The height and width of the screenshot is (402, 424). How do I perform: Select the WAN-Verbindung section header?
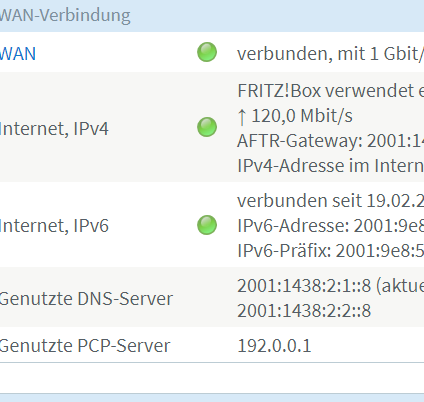65,15
